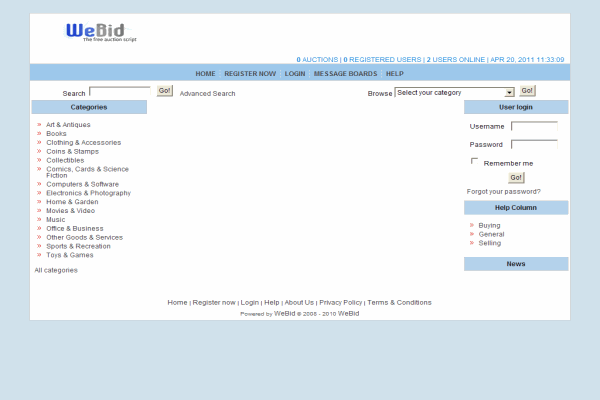Open Privacy Policy in the footer

pyautogui.click(x=341, y=302)
